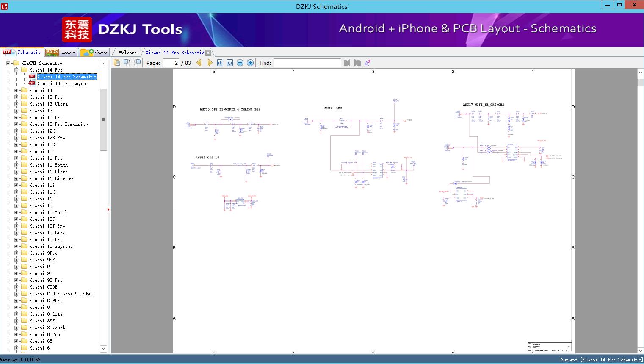The height and width of the screenshot is (364, 644).
Task: Expand the Xiaomi 13 Pro folder
Action: [x=16, y=97]
